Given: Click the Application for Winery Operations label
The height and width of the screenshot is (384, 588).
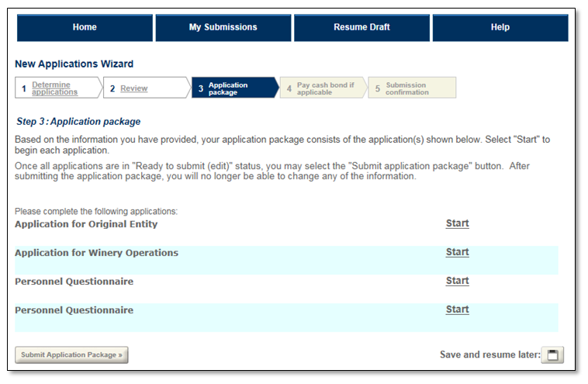Looking at the screenshot, I should [96, 253].
